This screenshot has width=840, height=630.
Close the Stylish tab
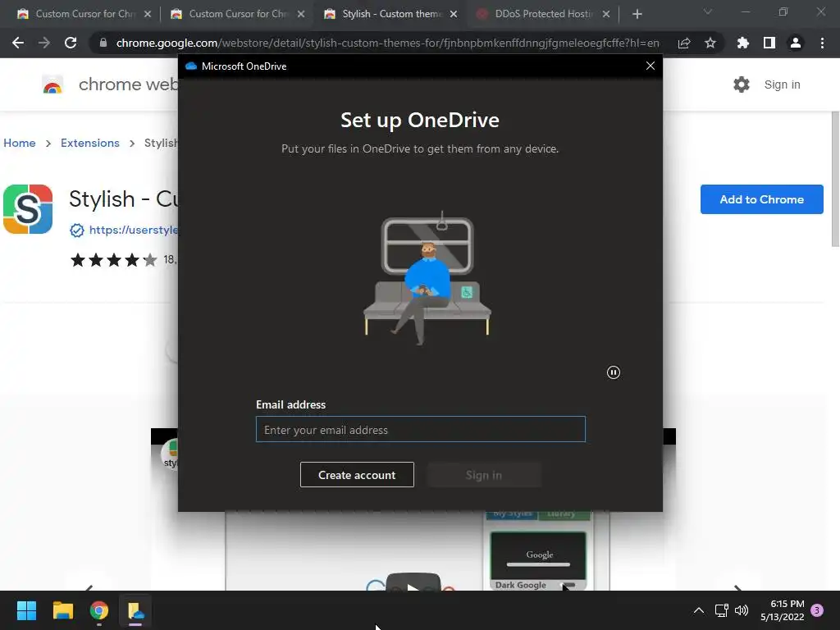[x=454, y=14]
